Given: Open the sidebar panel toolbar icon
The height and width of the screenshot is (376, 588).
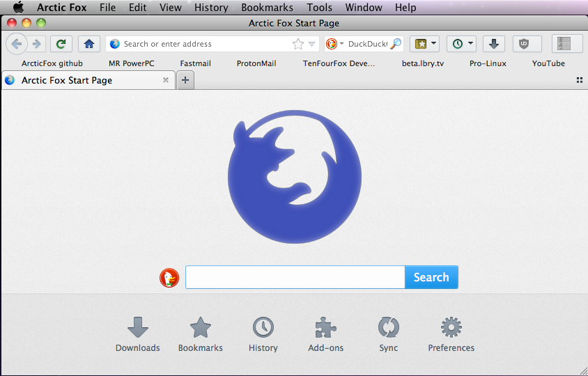Looking at the screenshot, I should 564,44.
